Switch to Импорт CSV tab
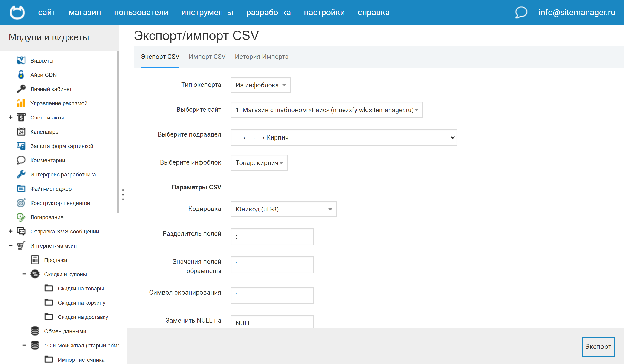This screenshot has height=364, width=624. [x=207, y=57]
